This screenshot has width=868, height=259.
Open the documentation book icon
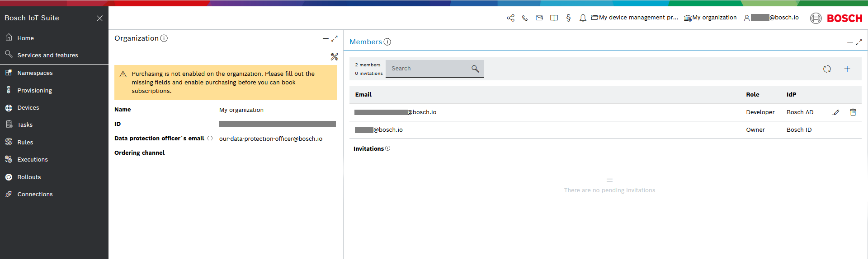(554, 18)
